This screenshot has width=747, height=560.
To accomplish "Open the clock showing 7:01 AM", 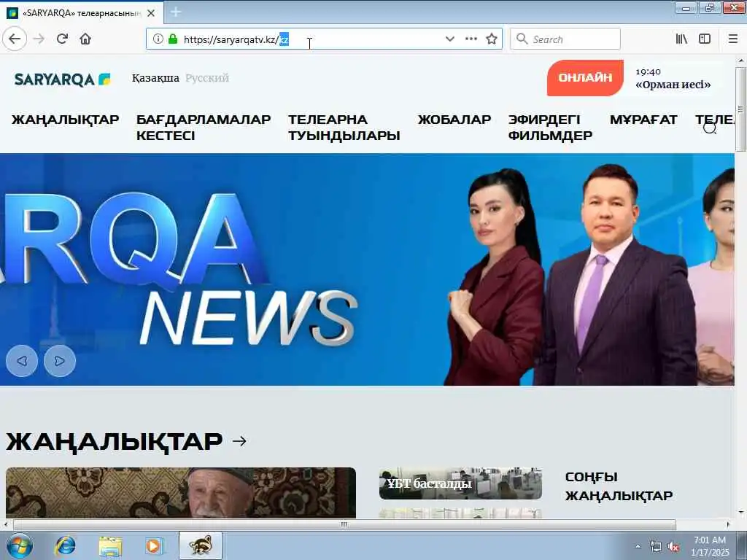I will point(710,545).
